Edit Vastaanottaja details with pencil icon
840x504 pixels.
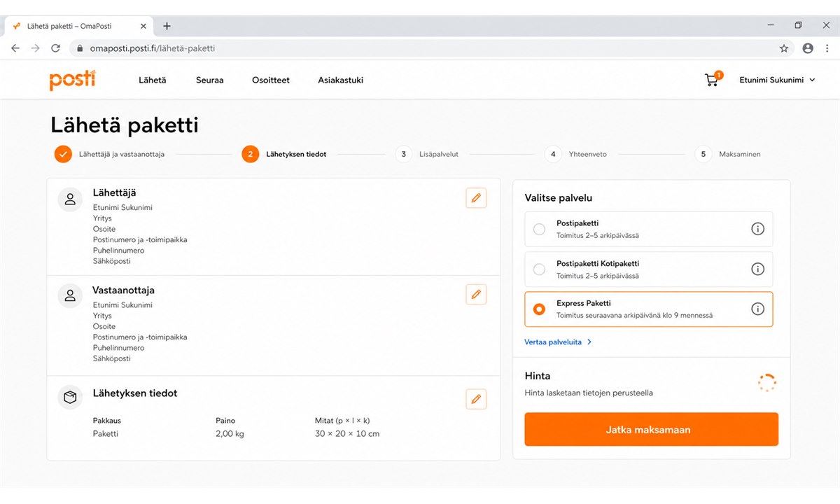point(476,295)
